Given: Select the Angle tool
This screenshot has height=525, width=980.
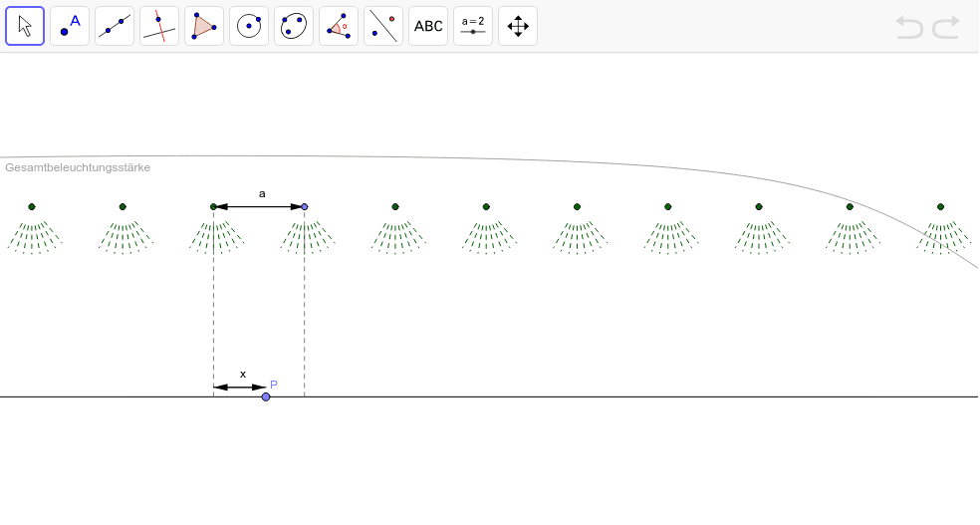Looking at the screenshot, I should 339,26.
